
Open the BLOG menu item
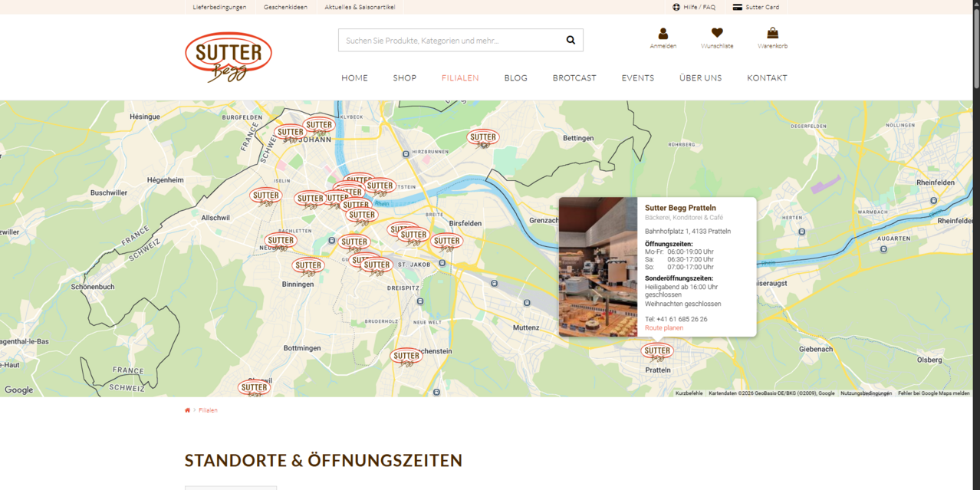(x=516, y=78)
